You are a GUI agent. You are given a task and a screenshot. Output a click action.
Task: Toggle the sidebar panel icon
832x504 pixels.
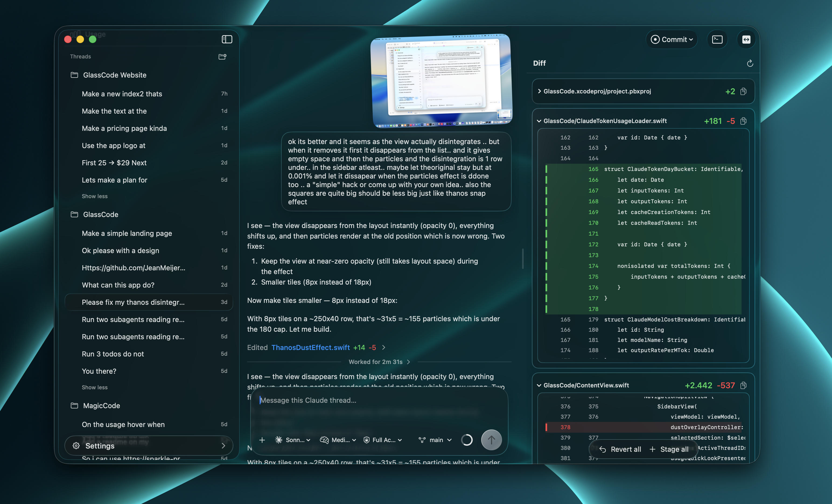coord(226,39)
